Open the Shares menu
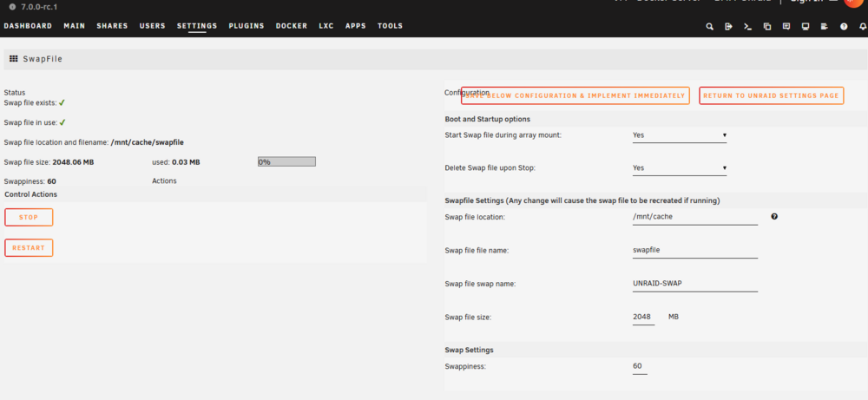 (x=112, y=26)
